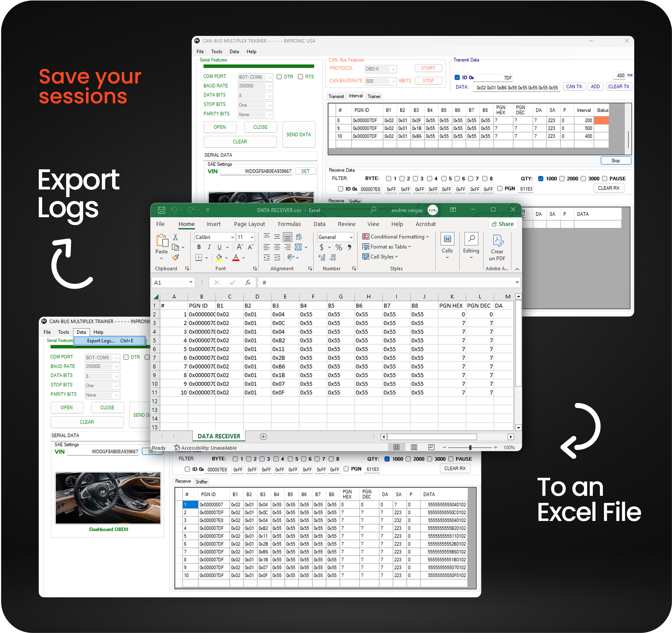
Task: Enable the DTR checkbox next to COM PORT
Action: point(279,77)
